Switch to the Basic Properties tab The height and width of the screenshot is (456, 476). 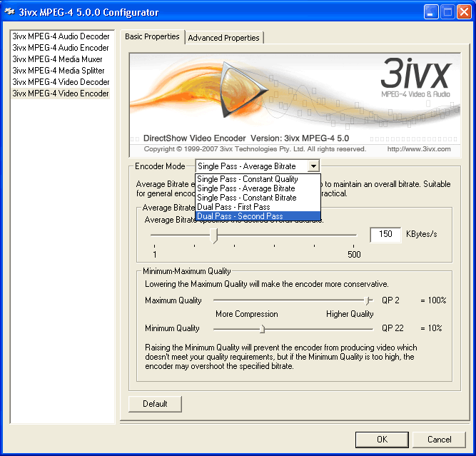[x=152, y=36]
